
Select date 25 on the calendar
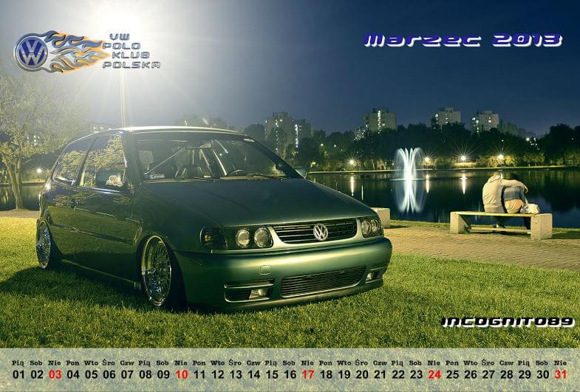[452, 374]
